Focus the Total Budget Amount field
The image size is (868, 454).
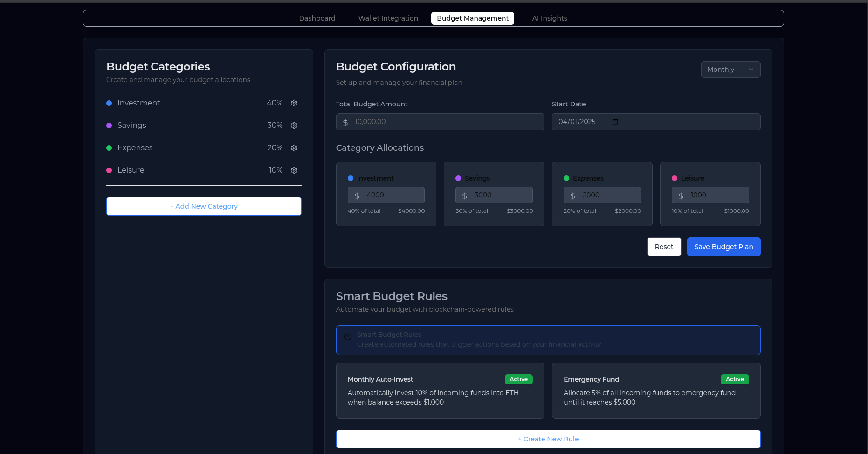click(440, 122)
